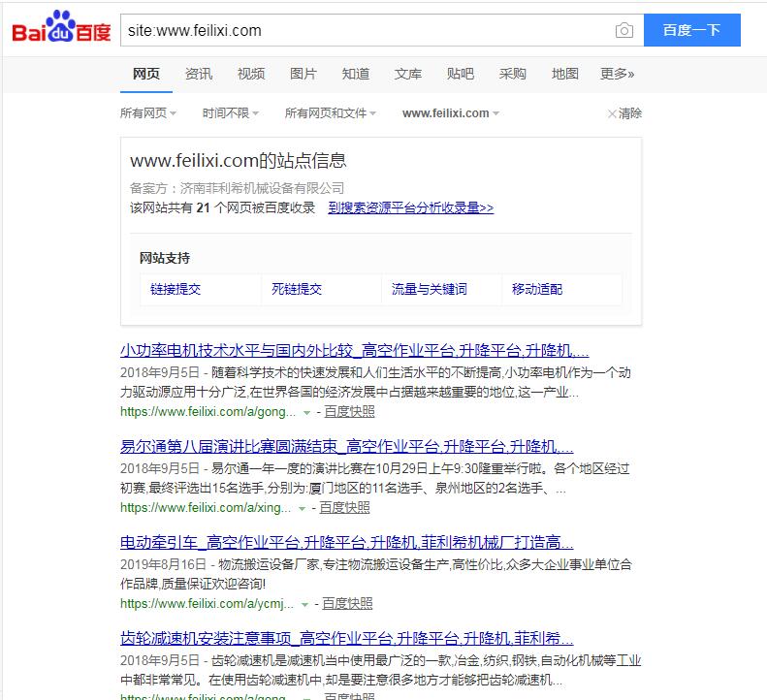This screenshot has width=767, height=700.
Task: Open the 所有网页和文件 file type dropdown
Action: click(x=331, y=113)
